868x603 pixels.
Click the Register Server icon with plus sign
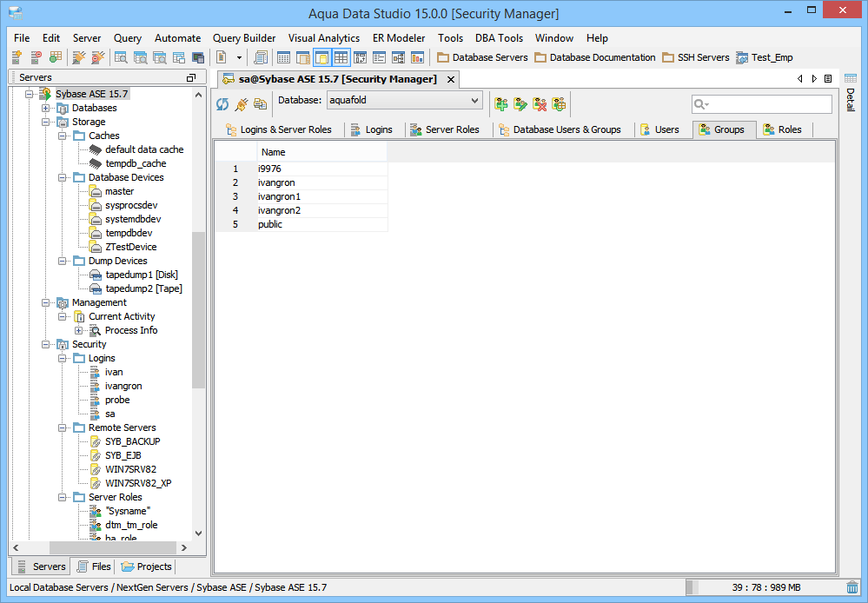point(17,57)
